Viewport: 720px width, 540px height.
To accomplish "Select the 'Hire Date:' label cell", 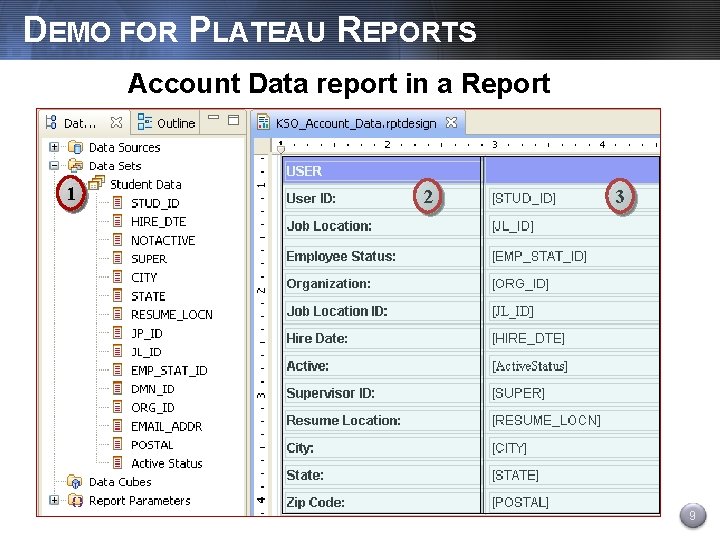I will (382, 338).
